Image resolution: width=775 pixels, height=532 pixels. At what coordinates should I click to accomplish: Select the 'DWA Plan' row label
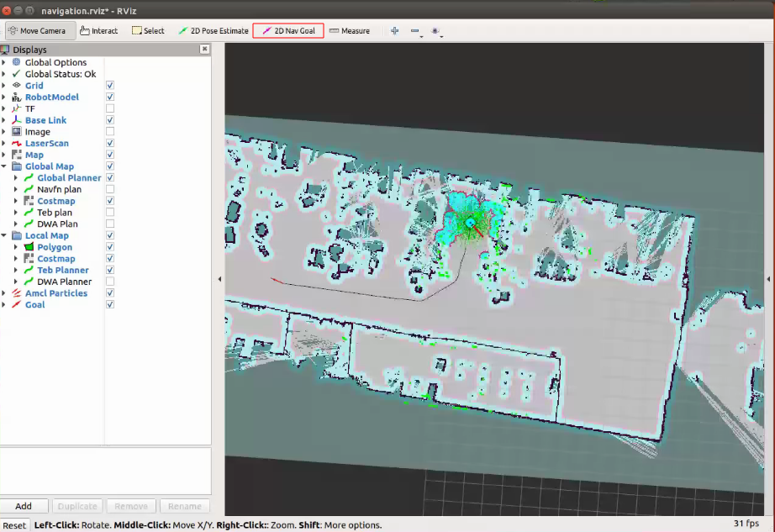57,224
